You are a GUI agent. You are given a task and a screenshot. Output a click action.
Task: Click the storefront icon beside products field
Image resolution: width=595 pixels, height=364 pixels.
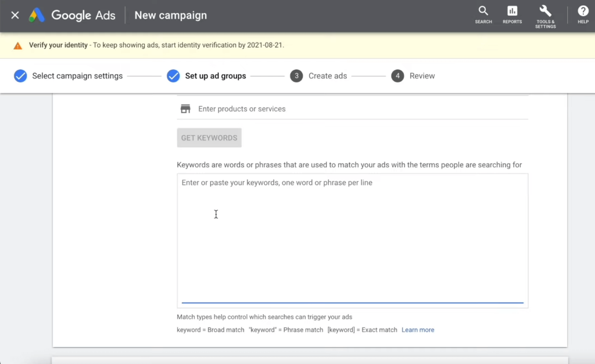pyautogui.click(x=185, y=109)
